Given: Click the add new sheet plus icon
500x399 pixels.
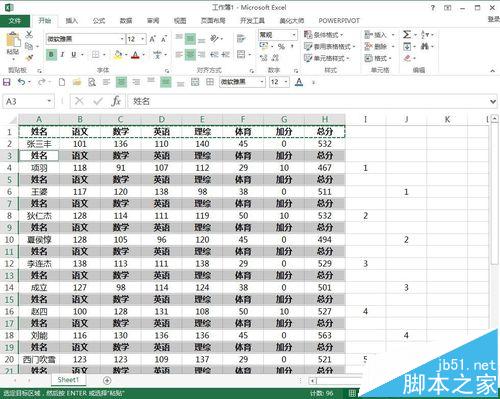Looking at the screenshot, I should coord(107,380).
